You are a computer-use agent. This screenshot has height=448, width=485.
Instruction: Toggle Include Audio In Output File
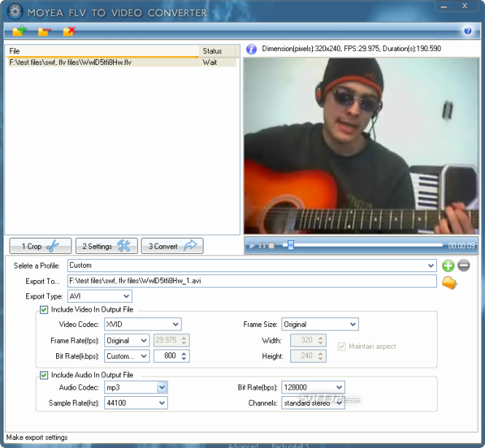point(44,375)
